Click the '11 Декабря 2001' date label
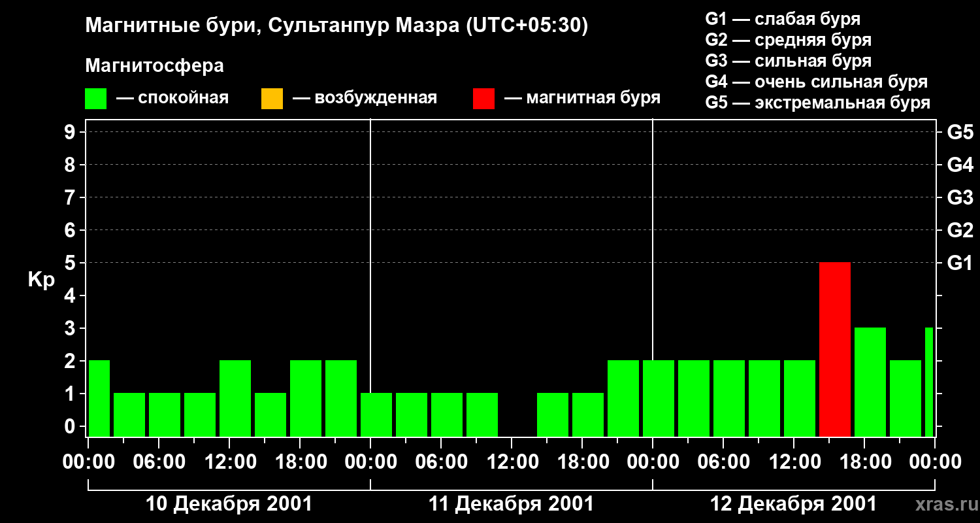The height and width of the screenshot is (523, 980). pos(512,504)
